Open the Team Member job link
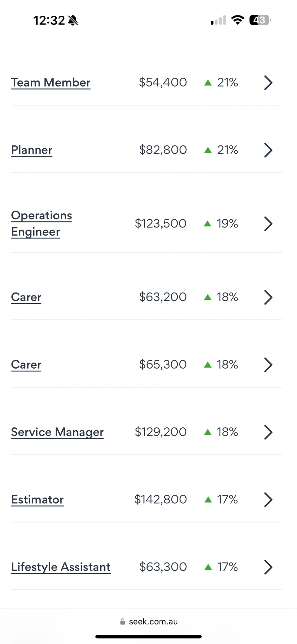297x644 pixels. click(51, 83)
